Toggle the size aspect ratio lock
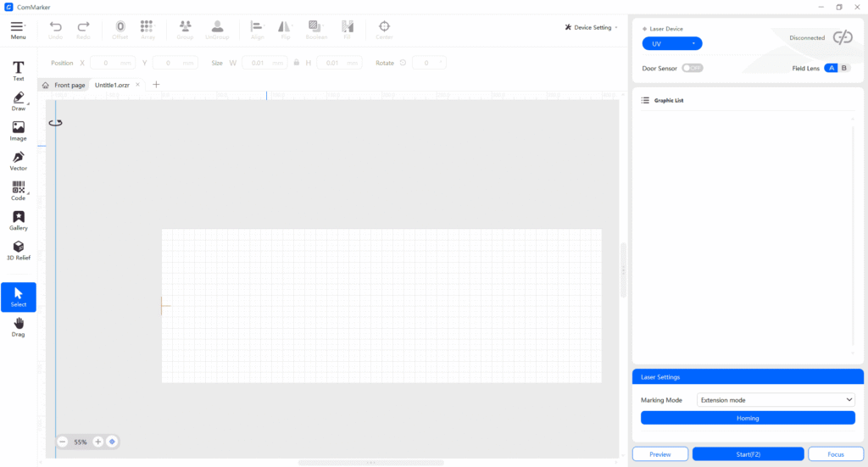This screenshot has height=467, width=868. pos(297,63)
